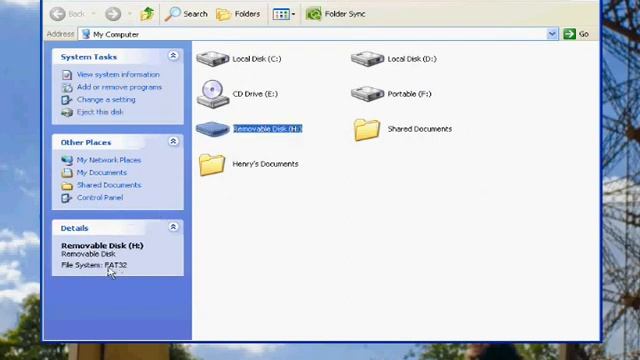Click the Local Disk (C:) label
This screenshot has width=640, height=360.
257,59
